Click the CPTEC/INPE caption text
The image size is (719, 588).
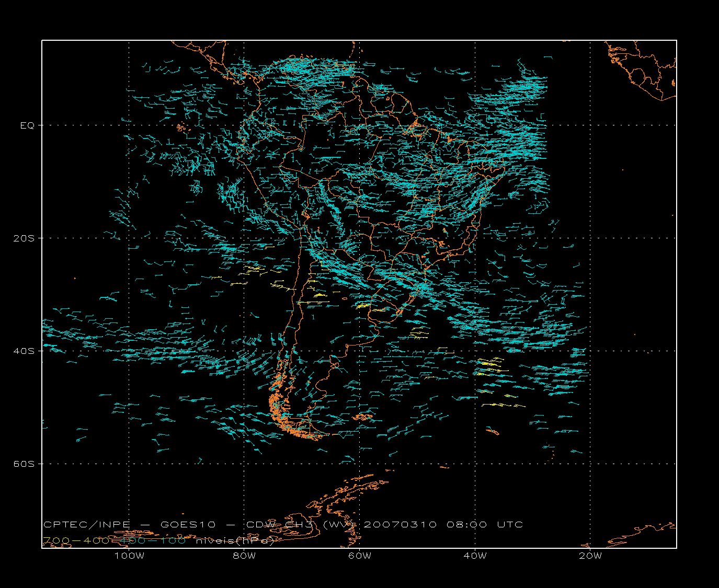click(87, 524)
